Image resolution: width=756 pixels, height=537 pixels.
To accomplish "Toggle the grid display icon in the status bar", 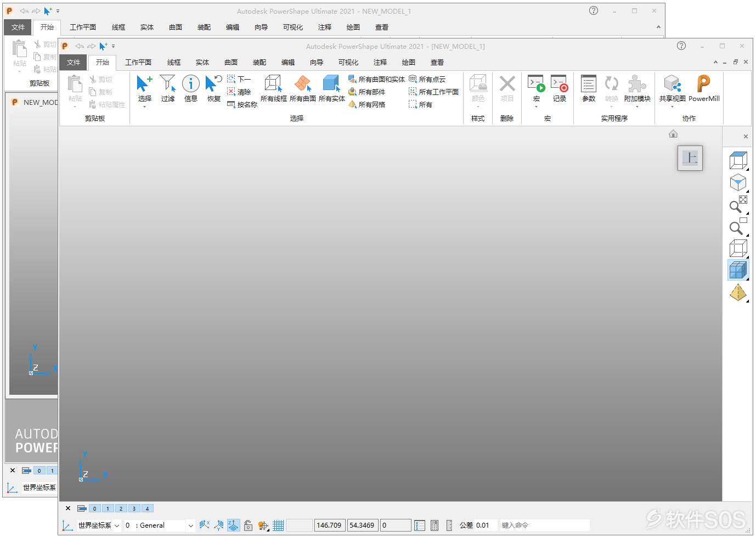I will pos(278,525).
